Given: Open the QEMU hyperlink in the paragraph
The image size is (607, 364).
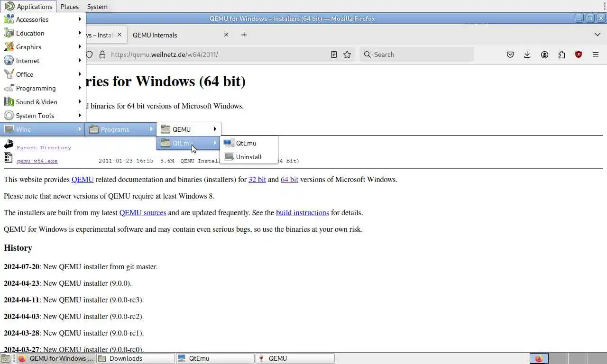Looking at the screenshot, I should click(x=83, y=180).
